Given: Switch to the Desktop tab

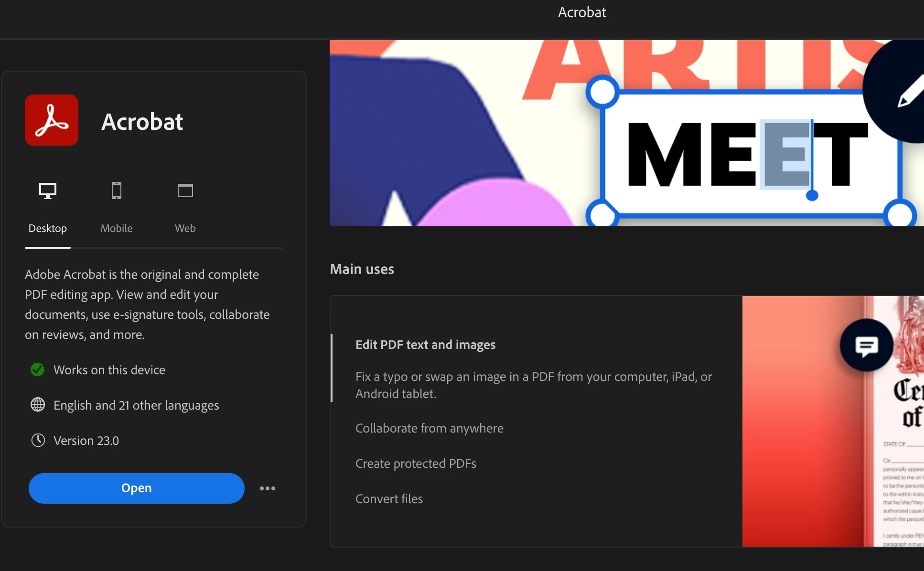Looking at the screenshot, I should click(x=48, y=228).
